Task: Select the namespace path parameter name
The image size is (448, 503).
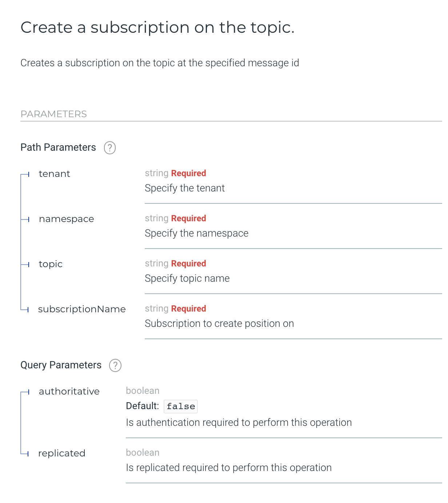Action: (x=67, y=219)
